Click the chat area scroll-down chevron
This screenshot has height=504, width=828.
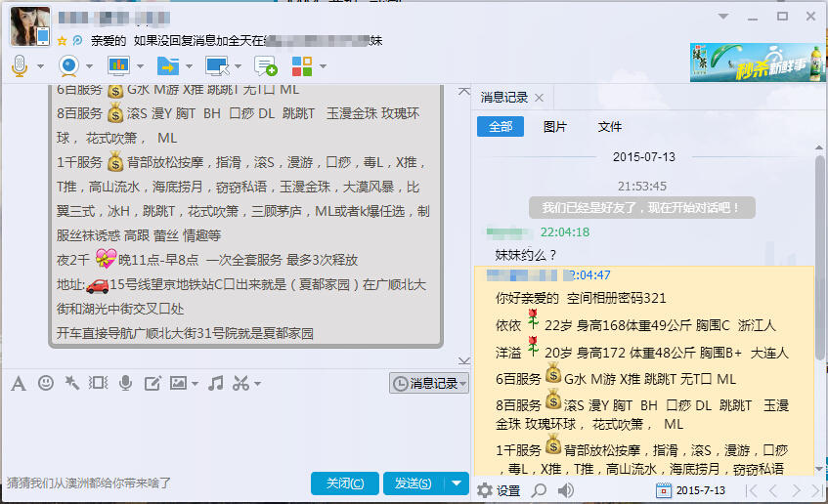click(464, 360)
